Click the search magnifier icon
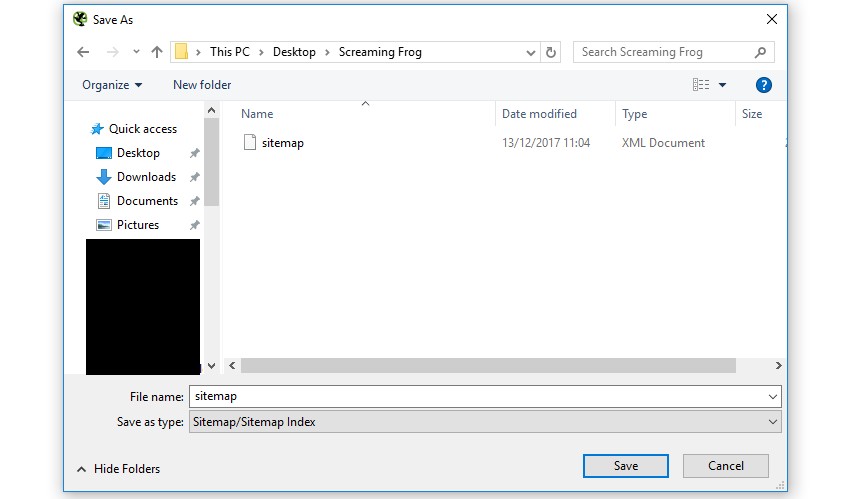This screenshot has height=499, width=850. coord(761,52)
